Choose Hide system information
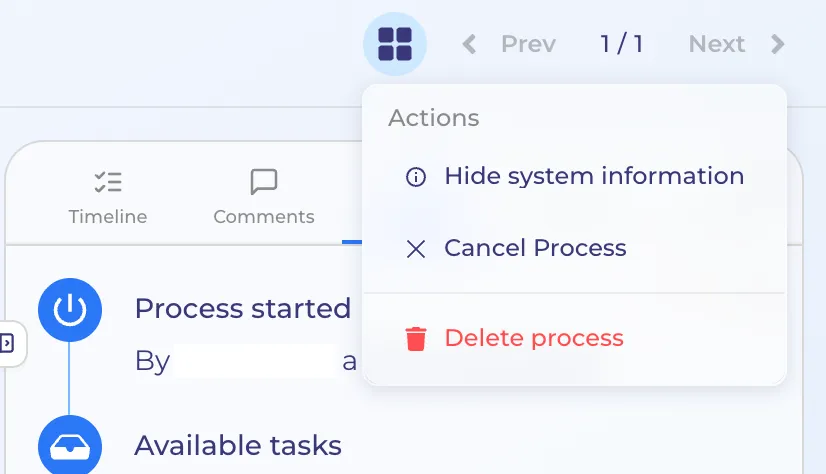The height and width of the screenshot is (474, 826). (574, 176)
